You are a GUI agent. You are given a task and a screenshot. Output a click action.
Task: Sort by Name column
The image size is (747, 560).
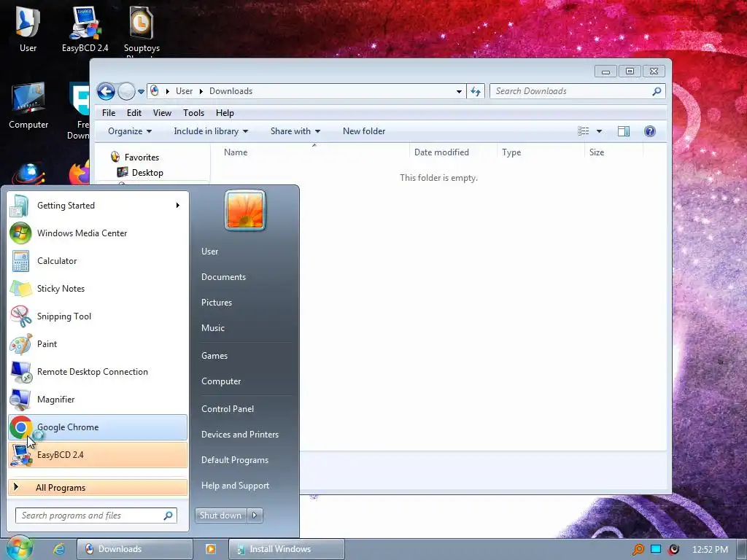coord(313,152)
